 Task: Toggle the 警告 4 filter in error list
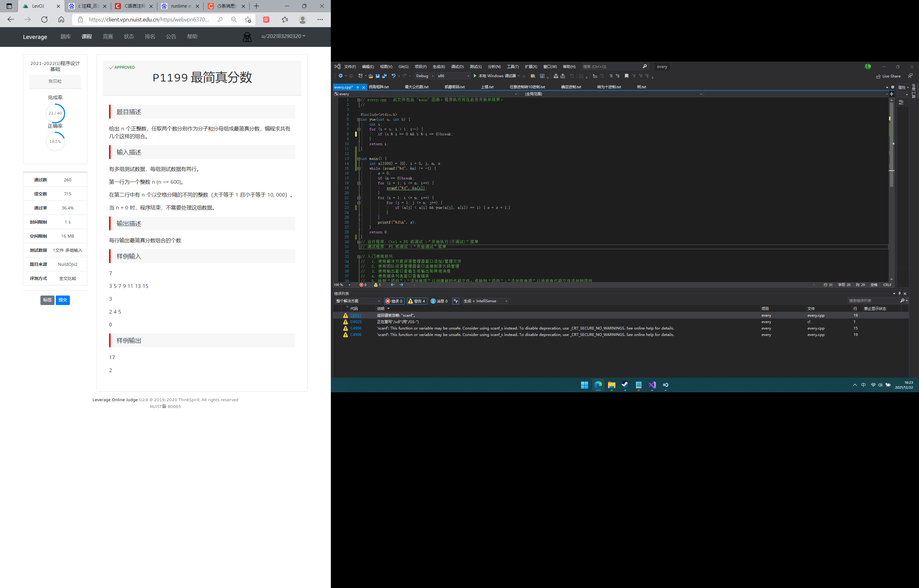pos(417,301)
